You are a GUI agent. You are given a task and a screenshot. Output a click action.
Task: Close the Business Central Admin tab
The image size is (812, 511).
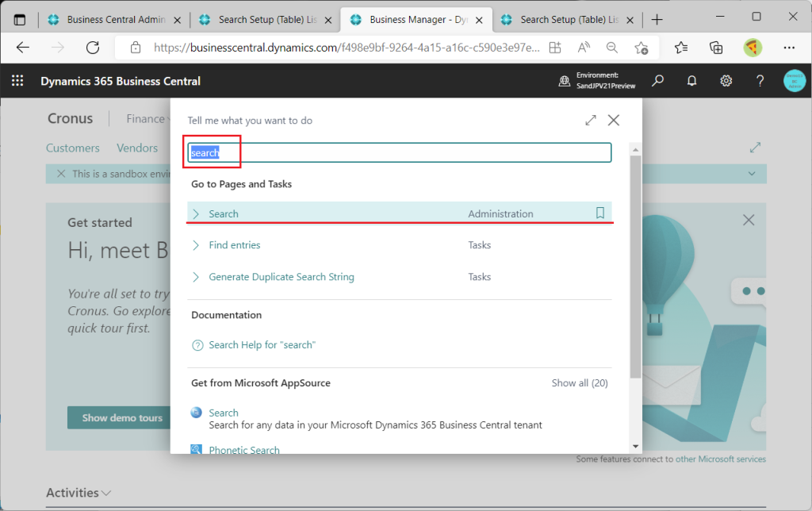point(177,20)
